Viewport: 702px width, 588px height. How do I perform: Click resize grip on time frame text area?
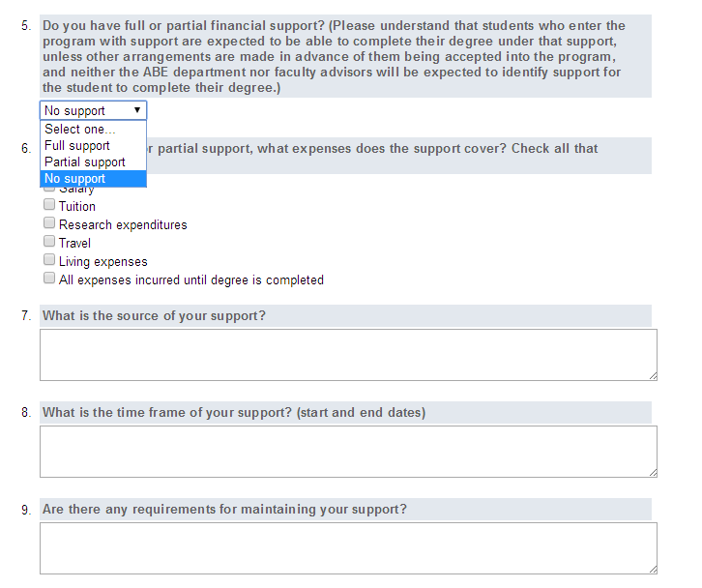click(x=653, y=472)
